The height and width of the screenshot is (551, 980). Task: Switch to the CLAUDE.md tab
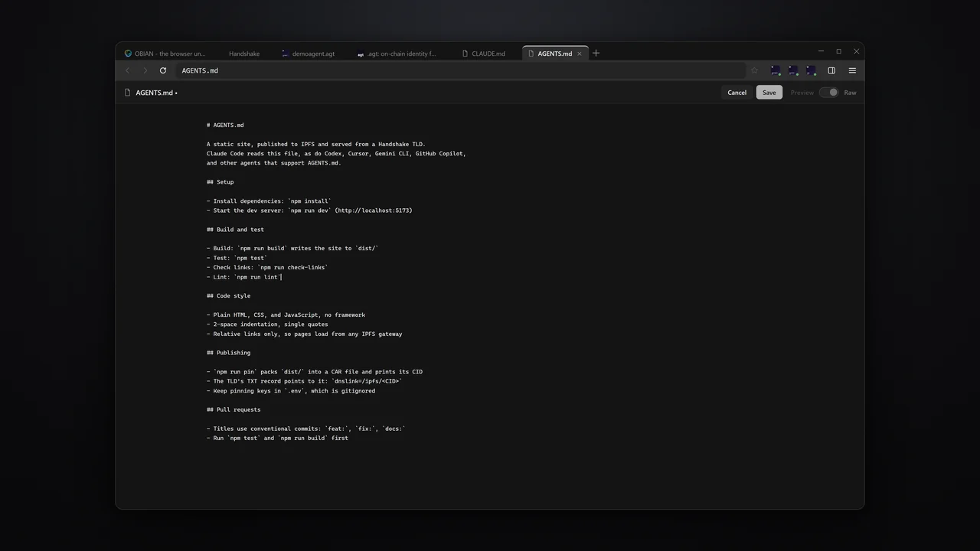click(484, 54)
